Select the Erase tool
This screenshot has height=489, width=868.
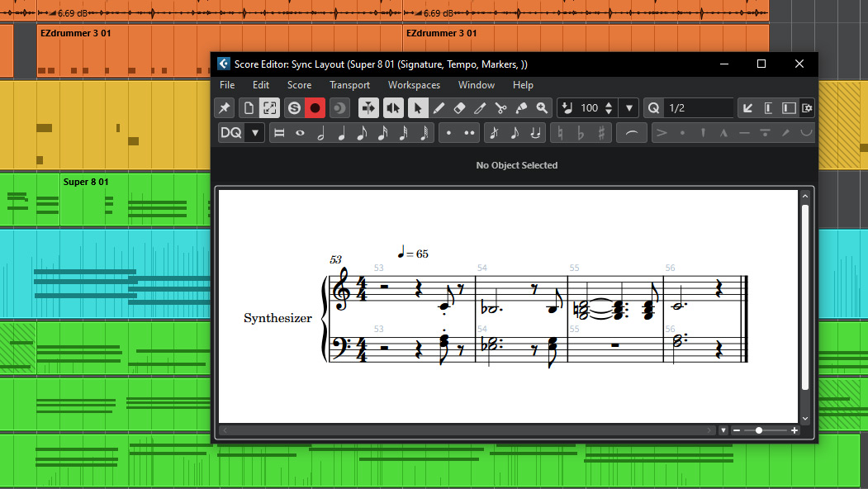coord(460,108)
